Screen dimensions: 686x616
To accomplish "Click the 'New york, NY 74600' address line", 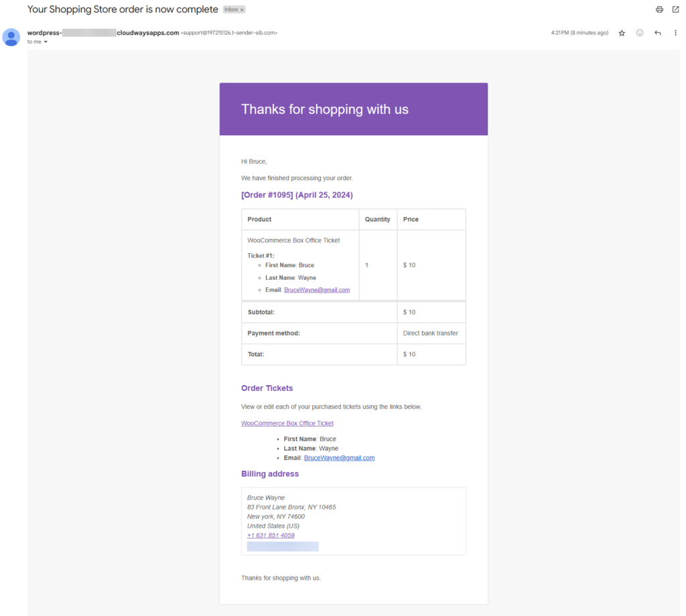I will click(276, 517).
